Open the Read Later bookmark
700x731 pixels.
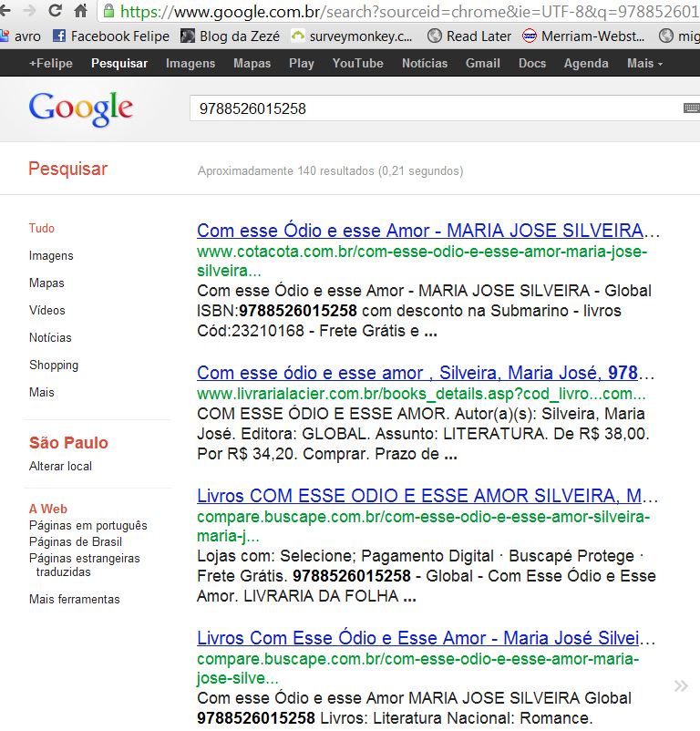(469, 36)
